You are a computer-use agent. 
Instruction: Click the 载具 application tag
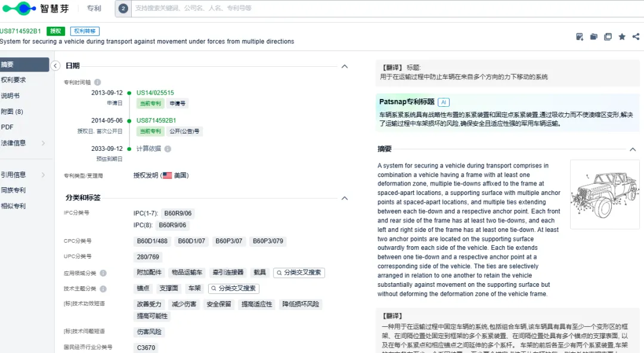click(x=259, y=273)
